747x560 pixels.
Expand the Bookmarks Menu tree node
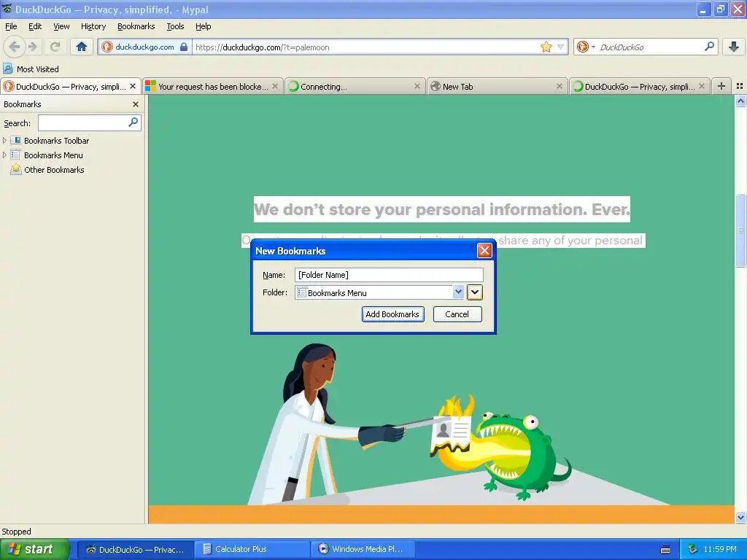click(x=5, y=155)
